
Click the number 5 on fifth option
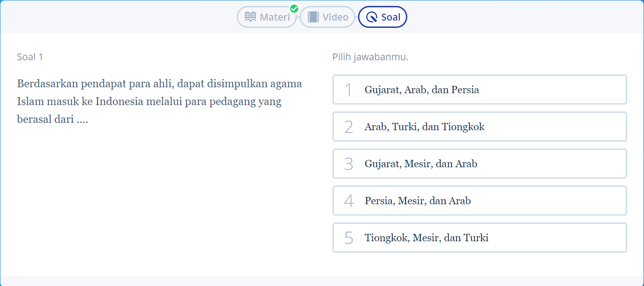pos(348,238)
